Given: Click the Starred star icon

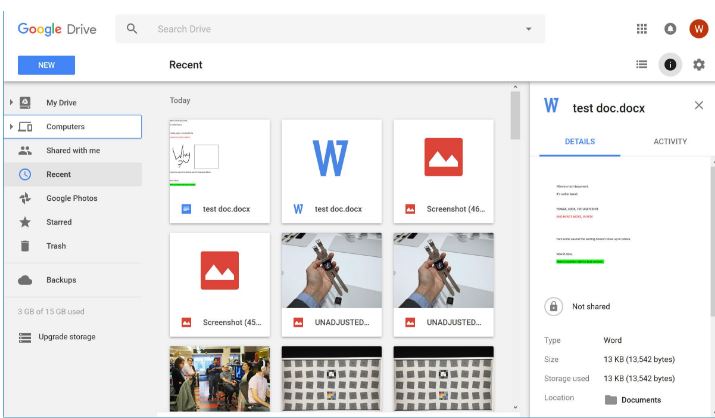Looking at the screenshot, I should tap(25, 222).
